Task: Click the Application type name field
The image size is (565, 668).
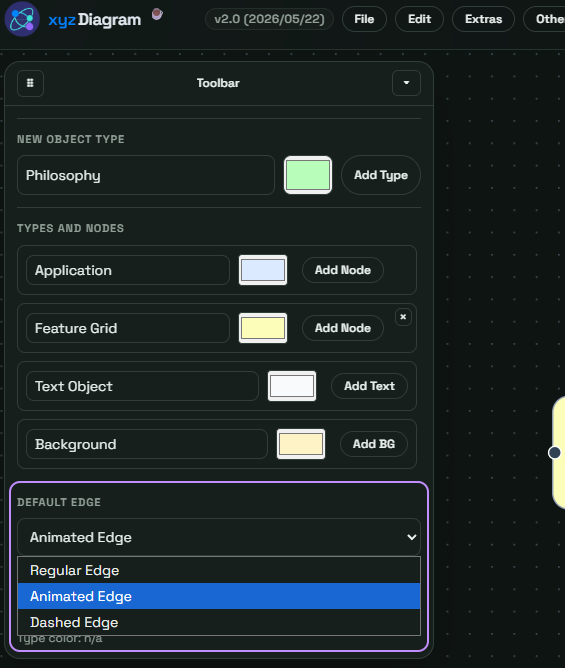Action: pos(128,270)
